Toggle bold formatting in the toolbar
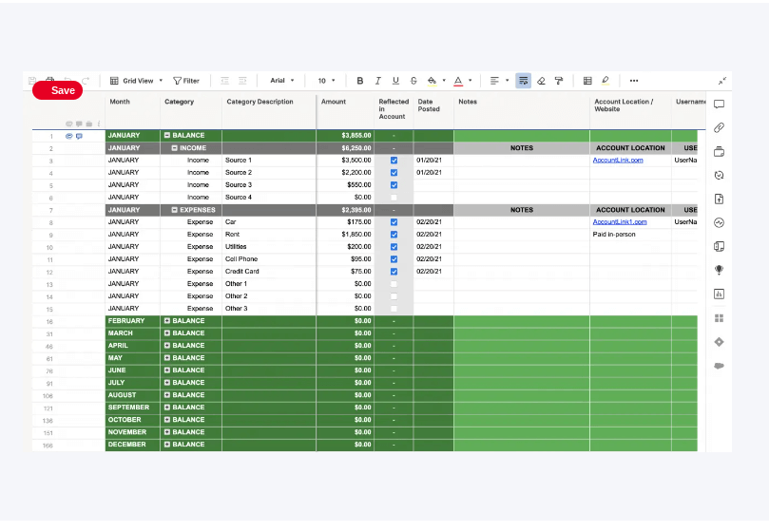The width and height of the screenshot is (769, 532). tap(360, 81)
